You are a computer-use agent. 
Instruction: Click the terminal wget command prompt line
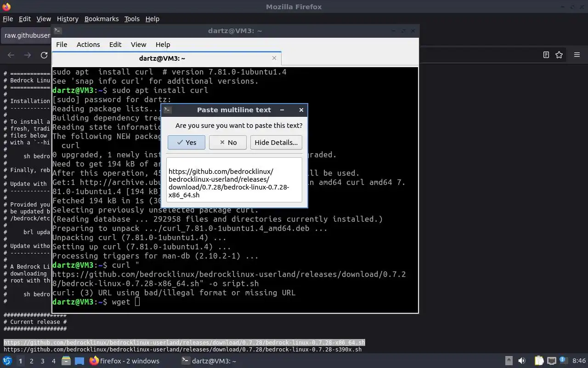[96, 302]
